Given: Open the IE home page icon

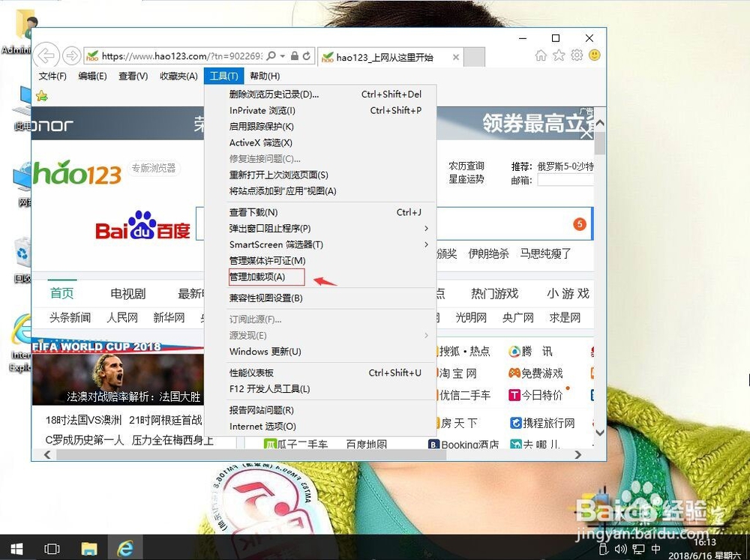Looking at the screenshot, I should click(x=541, y=55).
